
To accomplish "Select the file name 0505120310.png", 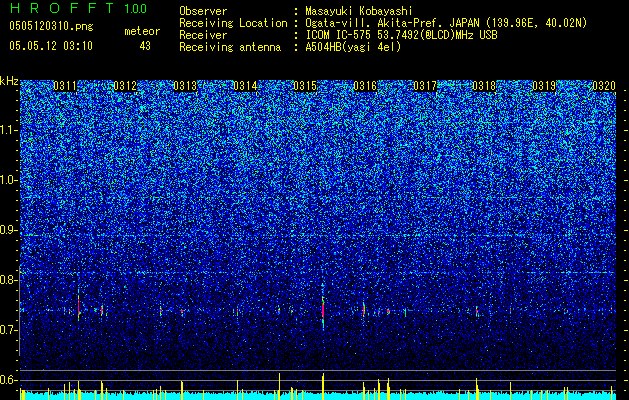I will 51,26.
